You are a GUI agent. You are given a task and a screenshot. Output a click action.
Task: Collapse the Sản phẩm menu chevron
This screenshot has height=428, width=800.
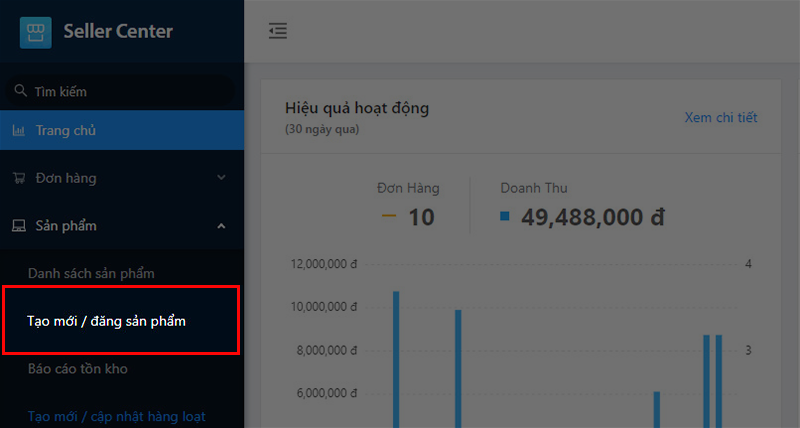tap(221, 225)
